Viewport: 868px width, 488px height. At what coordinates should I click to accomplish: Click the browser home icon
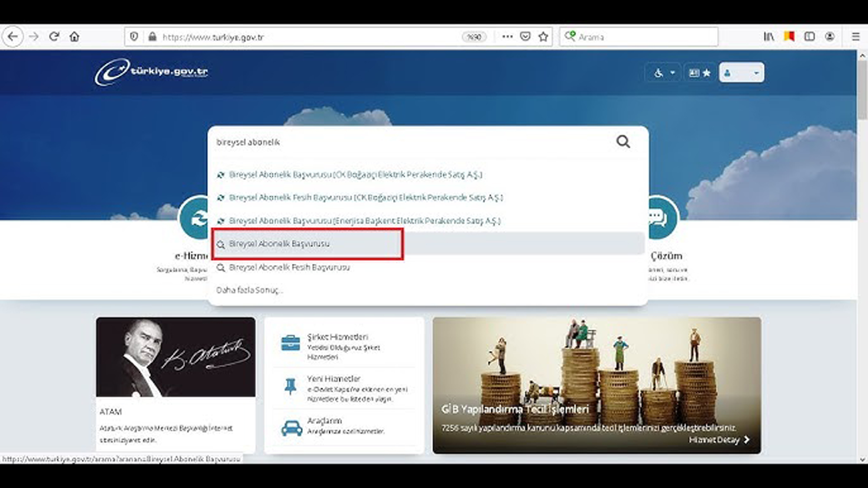[74, 37]
